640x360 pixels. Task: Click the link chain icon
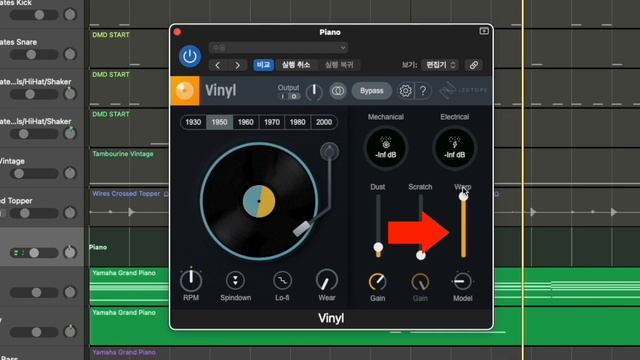[473, 65]
